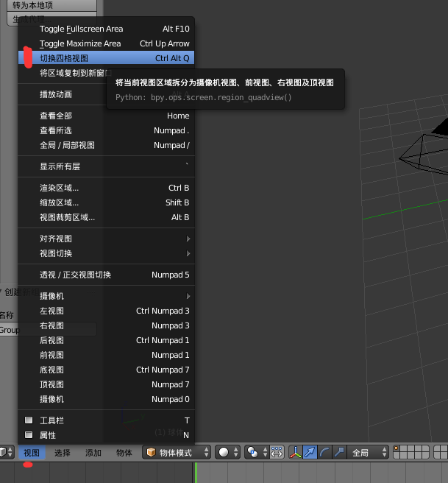Choose 查看所选 menu entry
Screen dimensions: 448x483
point(107,130)
